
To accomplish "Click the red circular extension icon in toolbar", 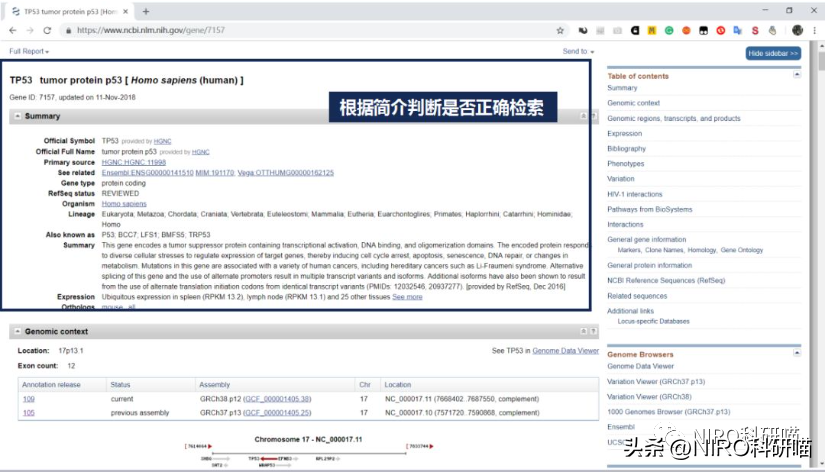I will [720, 30].
